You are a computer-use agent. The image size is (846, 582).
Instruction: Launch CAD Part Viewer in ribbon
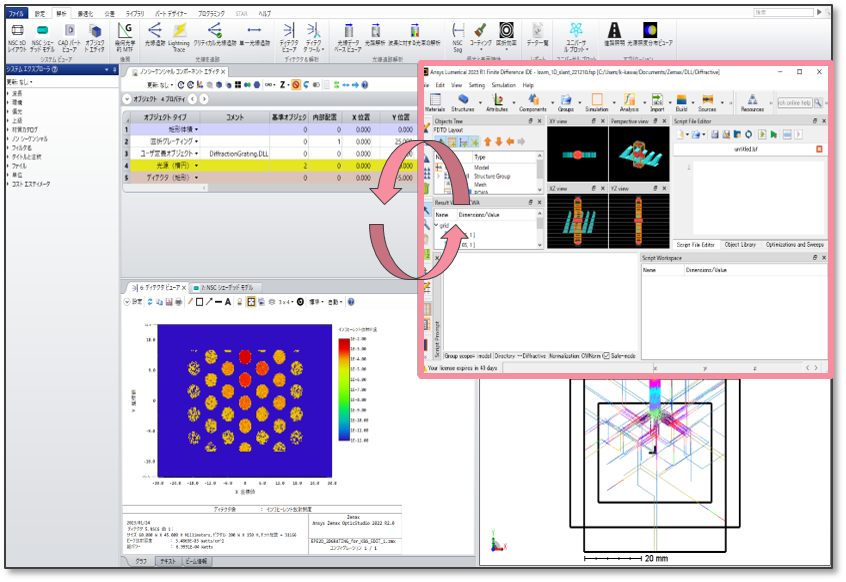tap(69, 37)
